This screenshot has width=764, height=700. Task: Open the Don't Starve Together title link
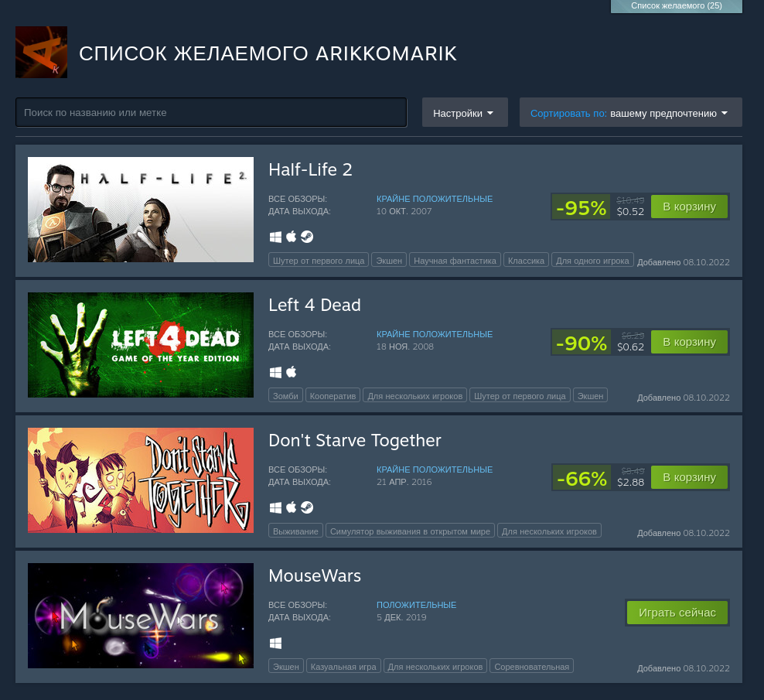(355, 441)
